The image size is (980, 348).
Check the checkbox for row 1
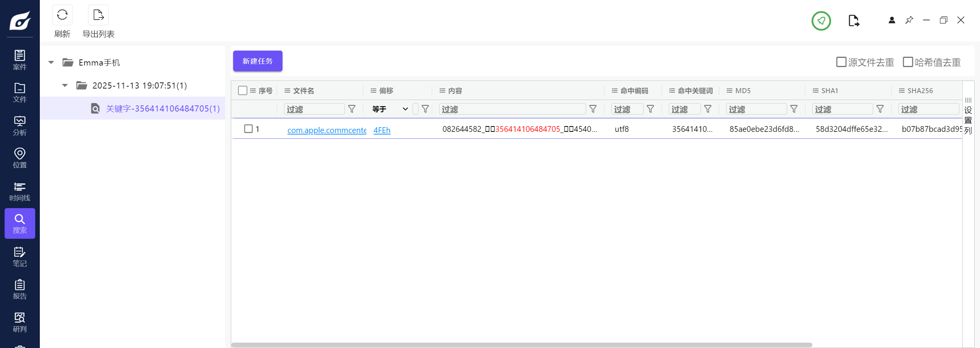248,129
